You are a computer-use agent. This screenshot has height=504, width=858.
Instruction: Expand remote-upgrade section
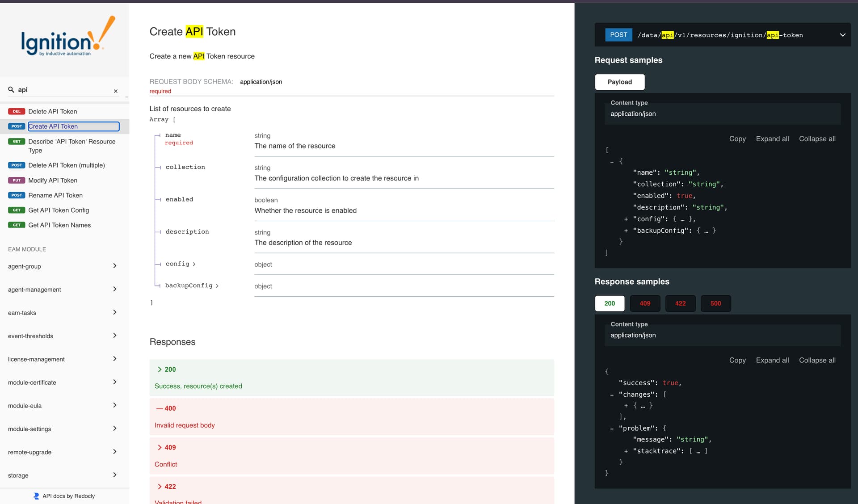tap(64, 452)
